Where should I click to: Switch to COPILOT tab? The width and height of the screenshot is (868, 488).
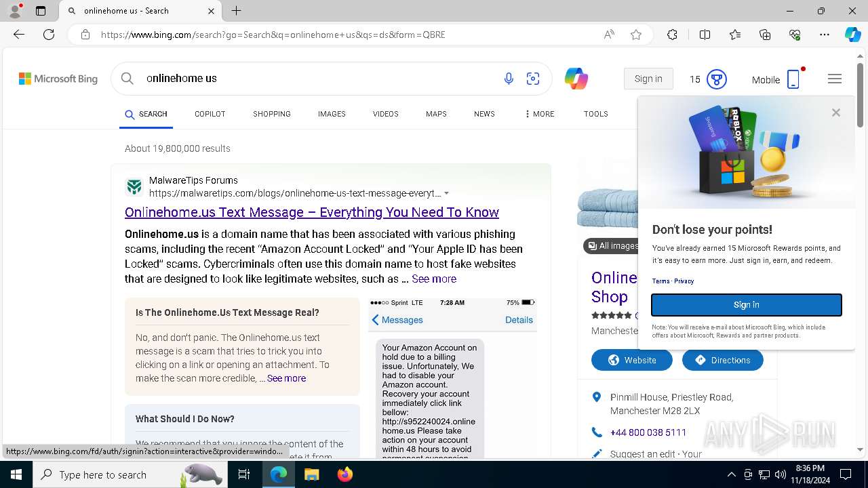[x=210, y=114]
